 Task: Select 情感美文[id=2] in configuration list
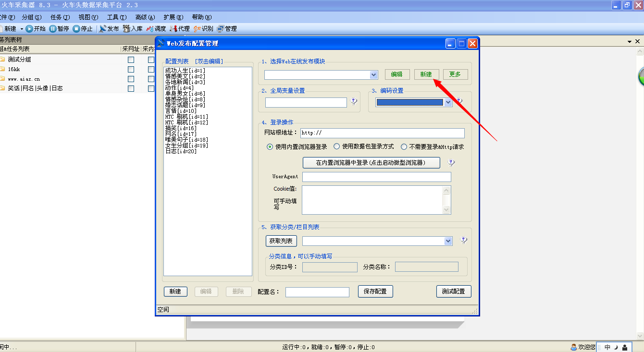185,76
